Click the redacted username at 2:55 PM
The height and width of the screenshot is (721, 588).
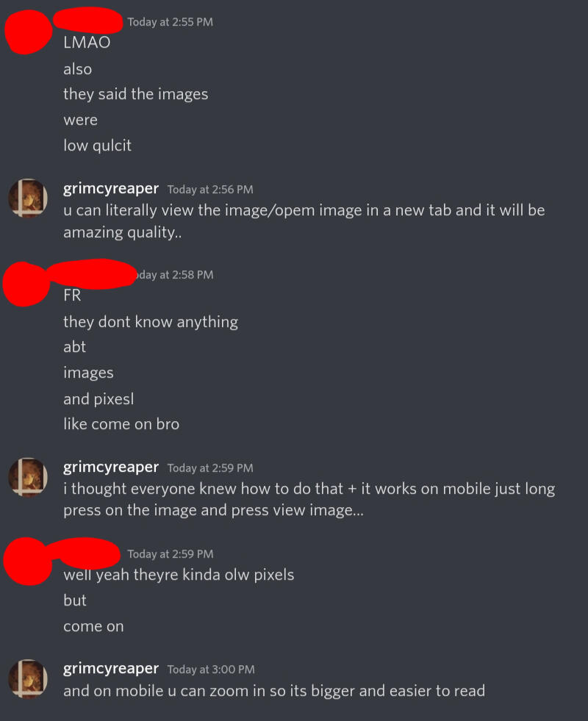[x=88, y=21]
